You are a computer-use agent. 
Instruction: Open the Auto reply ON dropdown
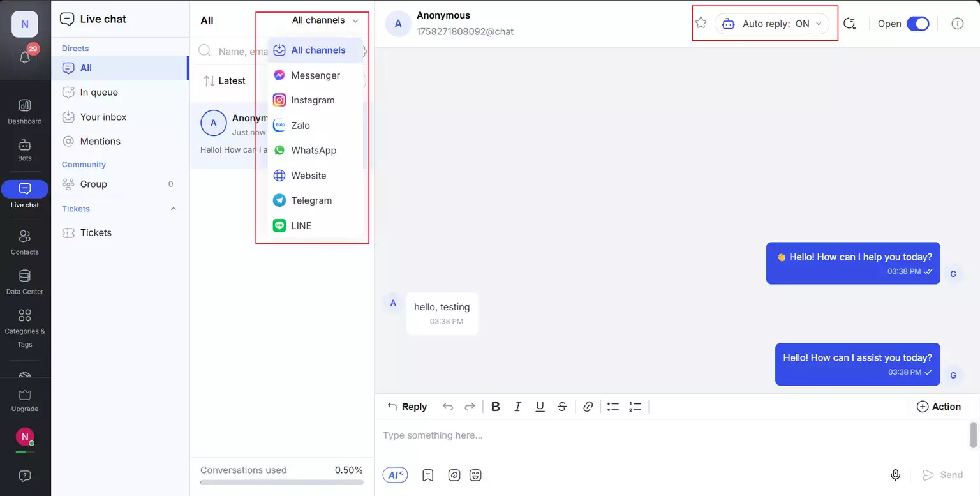click(772, 24)
